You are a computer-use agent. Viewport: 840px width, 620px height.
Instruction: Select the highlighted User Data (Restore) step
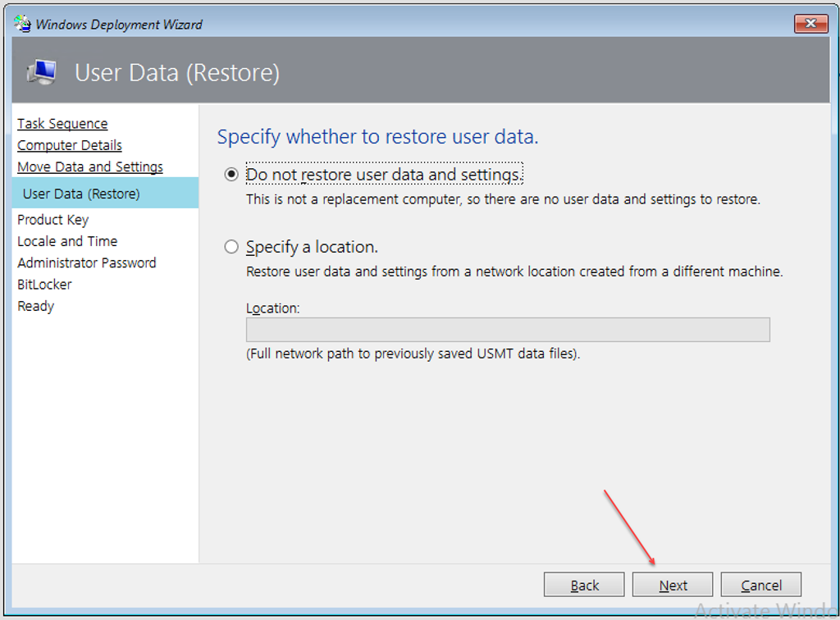[81, 194]
